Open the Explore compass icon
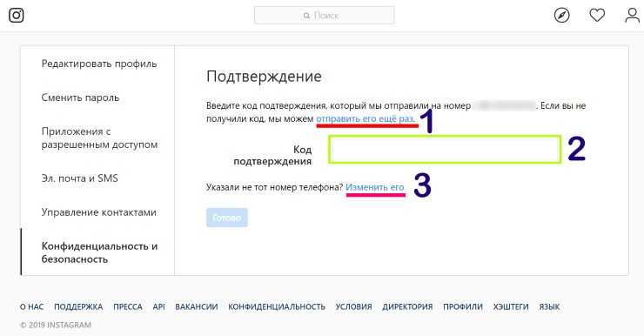644x336 pixels. 561,16
